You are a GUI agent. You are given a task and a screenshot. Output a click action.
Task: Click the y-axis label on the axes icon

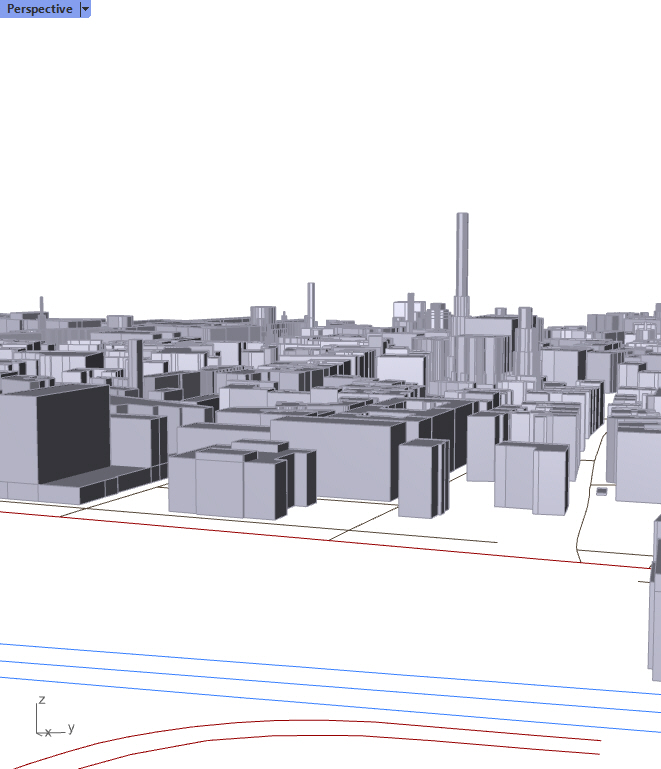click(71, 728)
